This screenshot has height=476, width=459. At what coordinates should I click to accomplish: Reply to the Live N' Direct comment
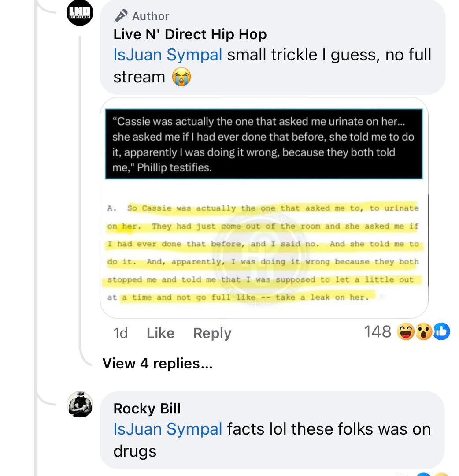click(212, 333)
